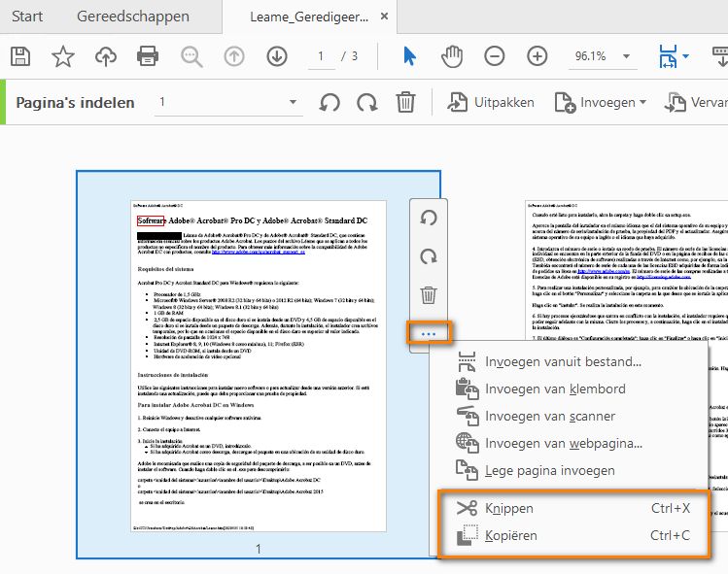The width and height of the screenshot is (728, 574).
Task: Choose Invoegen van scanner
Action: click(x=569, y=417)
